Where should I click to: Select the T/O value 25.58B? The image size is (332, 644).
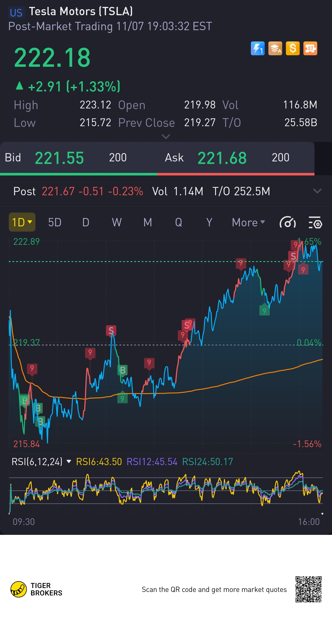click(301, 122)
